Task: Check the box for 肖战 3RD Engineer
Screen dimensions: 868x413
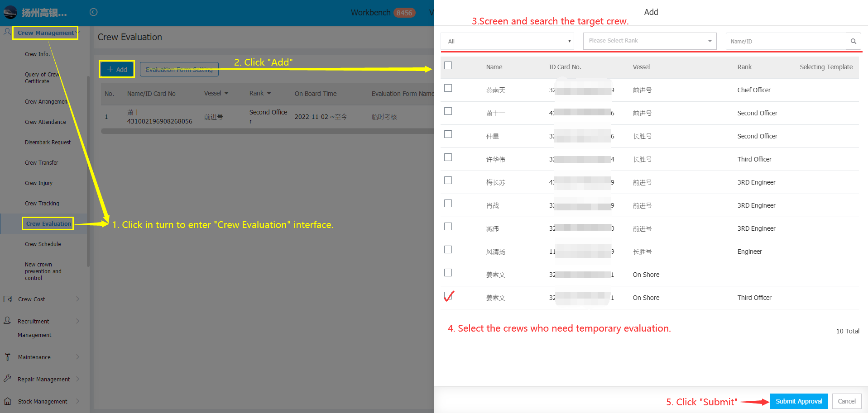Action: (x=448, y=204)
